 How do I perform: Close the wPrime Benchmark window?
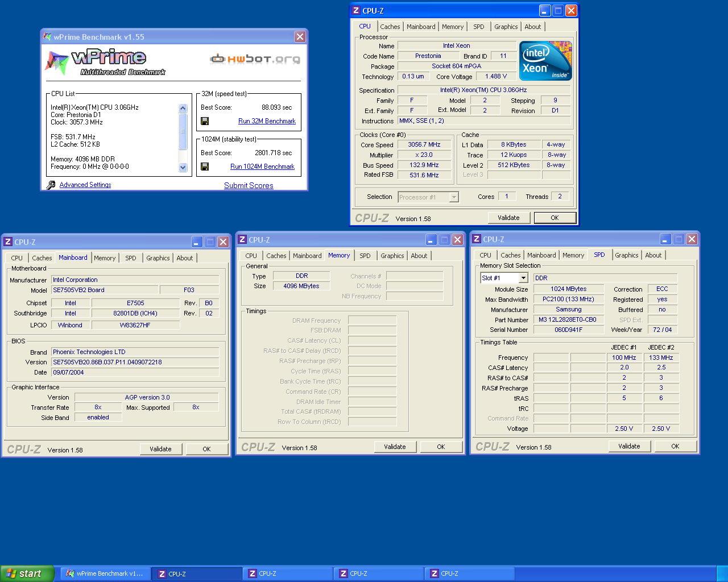click(300, 37)
